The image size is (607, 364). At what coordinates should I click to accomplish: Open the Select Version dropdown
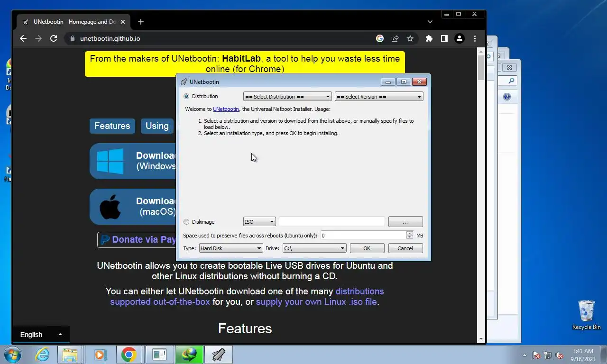pyautogui.click(x=379, y=97)
